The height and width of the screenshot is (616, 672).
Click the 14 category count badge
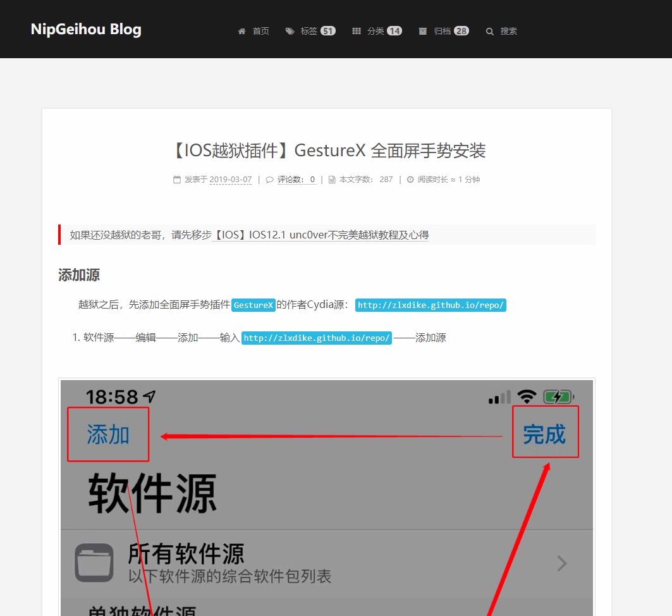[394, 31]
